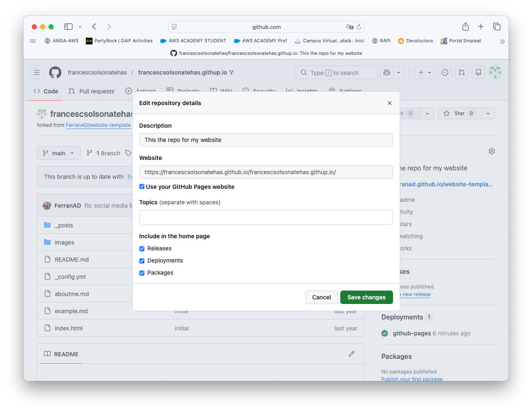
Task: Toggle the Deployments checkbox
Action: [x=142, y=261]
